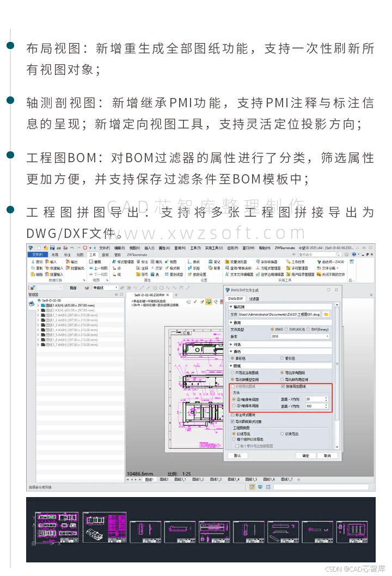The width and height of the screenshot is (392, 576).
Task: Click the folder browse icon beside file path
Action: pyautogui.click(x=326, y=315)
